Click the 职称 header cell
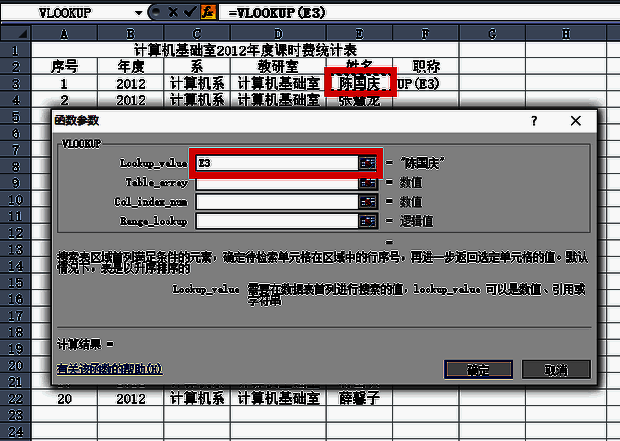This screenshot has height=441, width=620. coord(425,66)
